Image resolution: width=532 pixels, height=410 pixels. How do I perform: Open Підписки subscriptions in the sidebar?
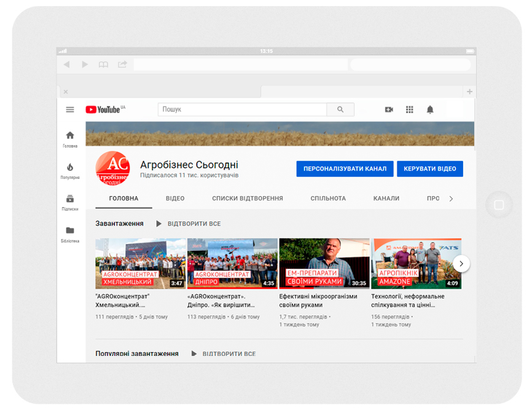[70, 202]
